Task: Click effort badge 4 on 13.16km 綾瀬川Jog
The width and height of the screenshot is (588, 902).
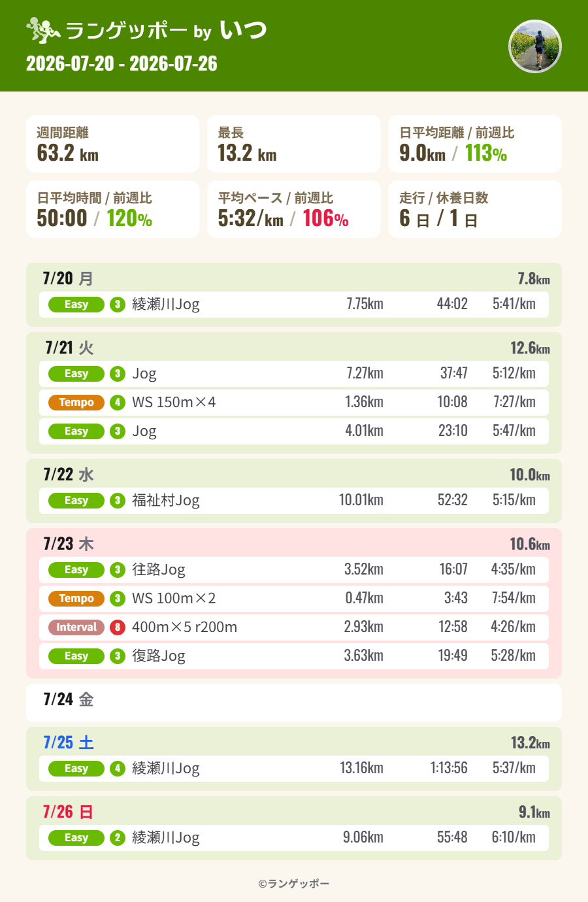Action: [118, 769]
